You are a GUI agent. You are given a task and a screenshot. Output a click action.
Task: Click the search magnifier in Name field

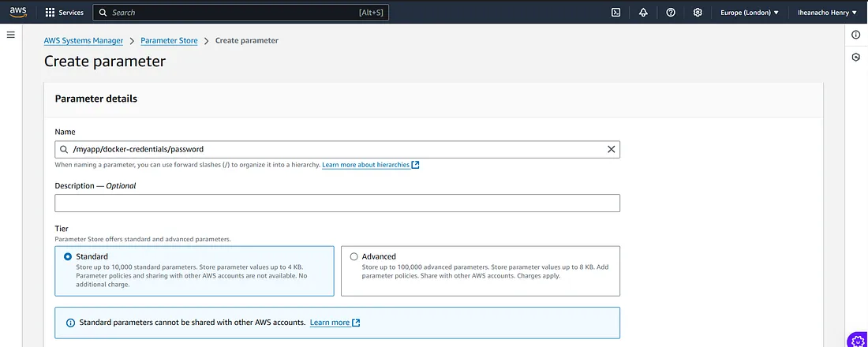(64, 149)
